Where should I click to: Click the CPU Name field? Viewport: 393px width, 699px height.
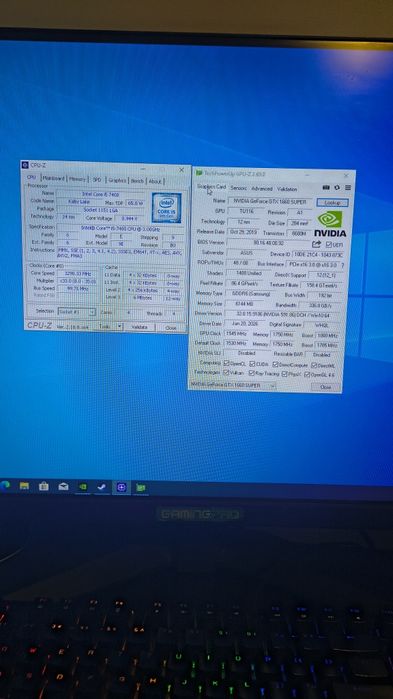tap(101, 193)
